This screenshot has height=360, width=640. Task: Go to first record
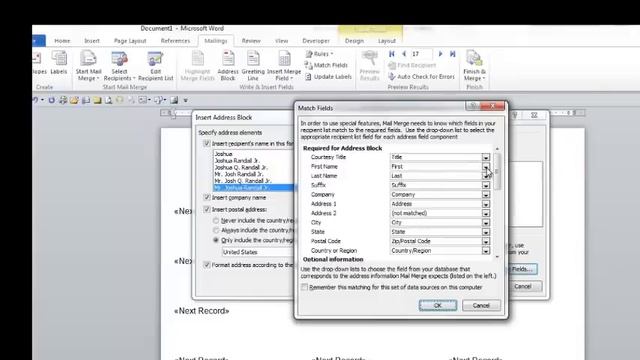coord(392,54)
